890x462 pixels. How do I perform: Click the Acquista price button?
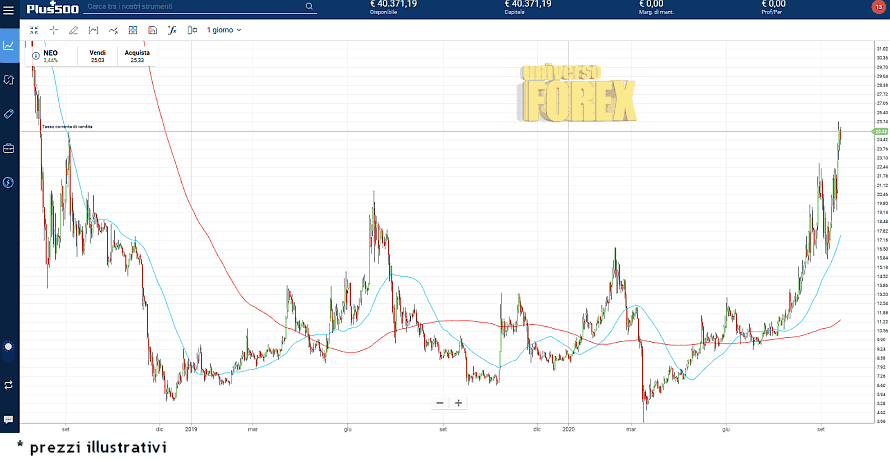coord(137,55)
